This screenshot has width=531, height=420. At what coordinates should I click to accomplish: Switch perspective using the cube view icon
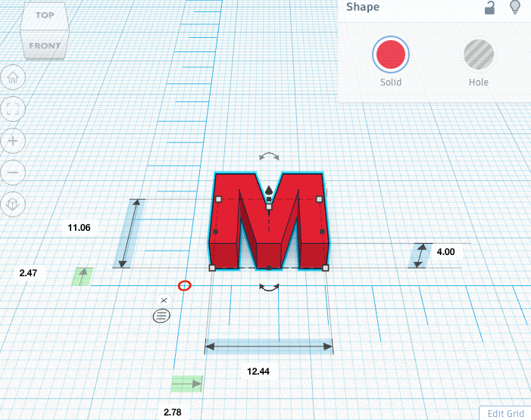[13, 204]
